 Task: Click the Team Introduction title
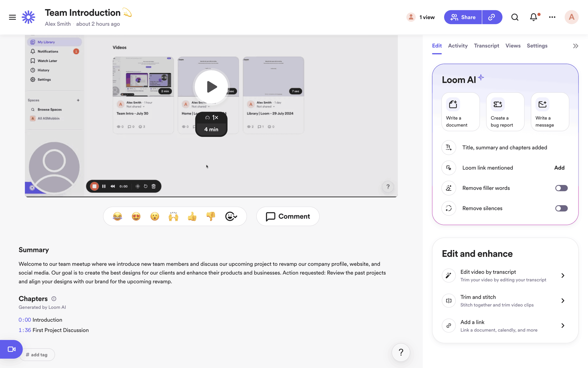(x=83, y=13)
